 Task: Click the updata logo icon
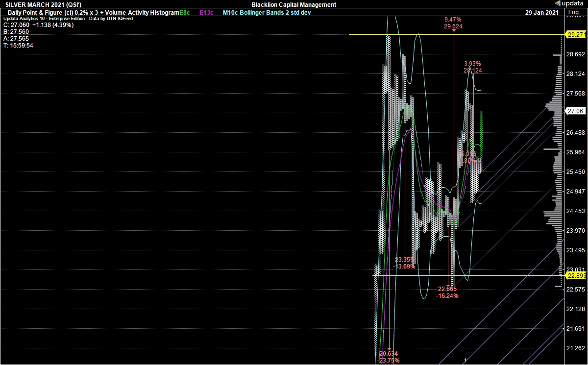coord(558,4)
